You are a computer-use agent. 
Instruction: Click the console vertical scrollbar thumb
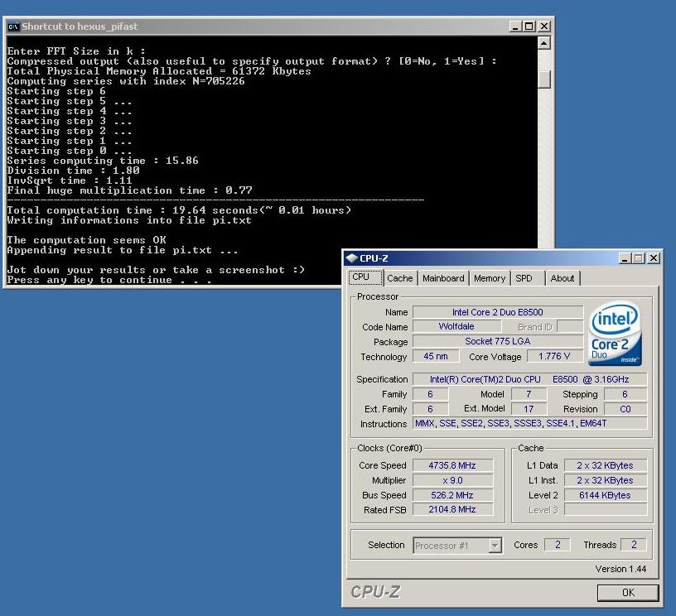[544, 79]
